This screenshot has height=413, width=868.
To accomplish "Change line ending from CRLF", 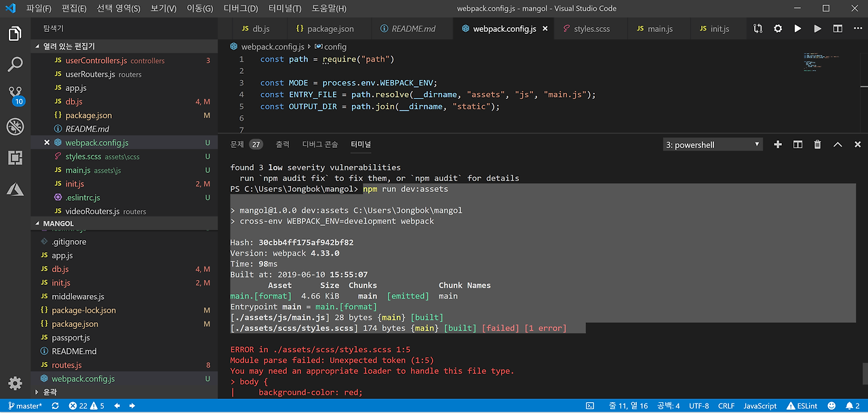I will click(726, 406).
